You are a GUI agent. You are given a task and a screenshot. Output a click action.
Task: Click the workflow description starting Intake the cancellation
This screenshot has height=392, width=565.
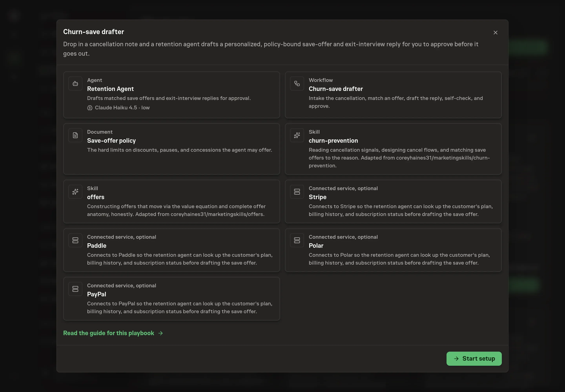[396, 102]
